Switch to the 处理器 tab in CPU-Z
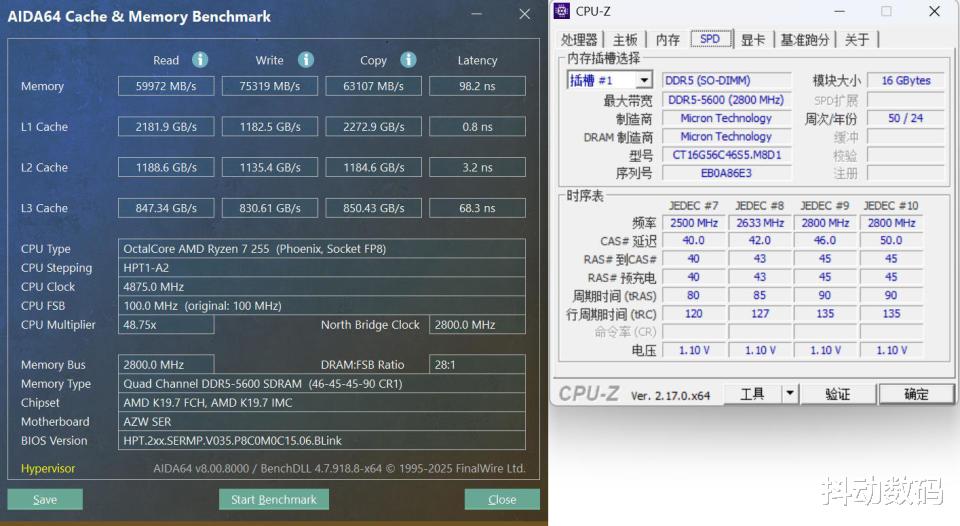This screenshot has height=526, width=960. point(579,40)
